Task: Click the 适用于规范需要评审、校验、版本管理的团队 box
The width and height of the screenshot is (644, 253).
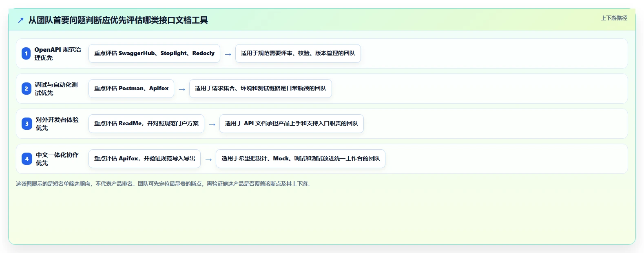Action: point(298,53)
